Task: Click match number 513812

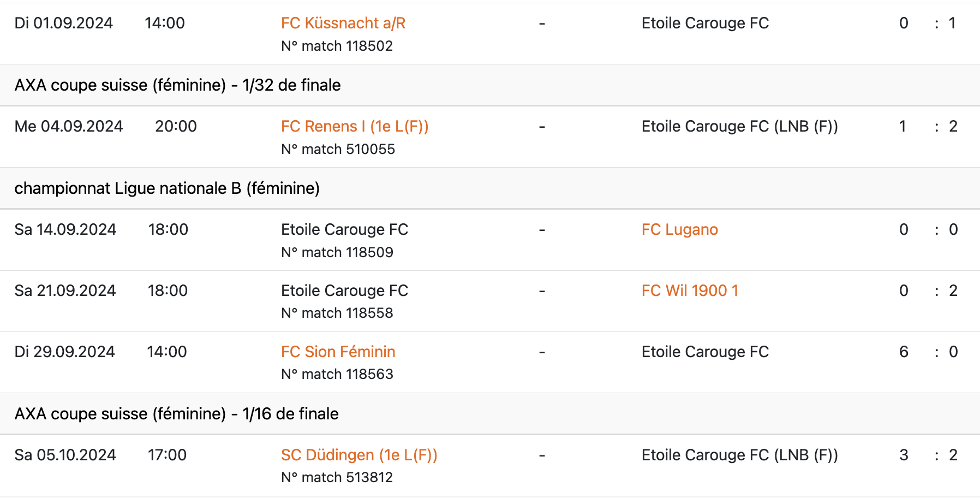Action: [337, 477]
